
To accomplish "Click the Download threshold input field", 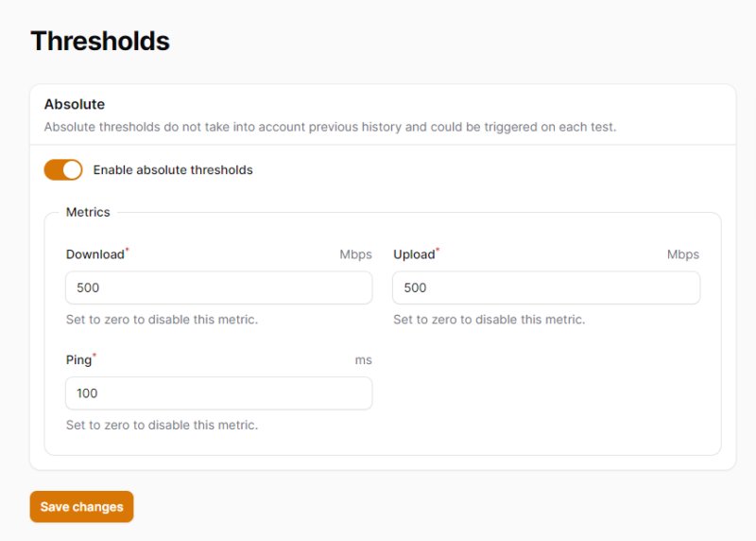I will tap(218, 288).
